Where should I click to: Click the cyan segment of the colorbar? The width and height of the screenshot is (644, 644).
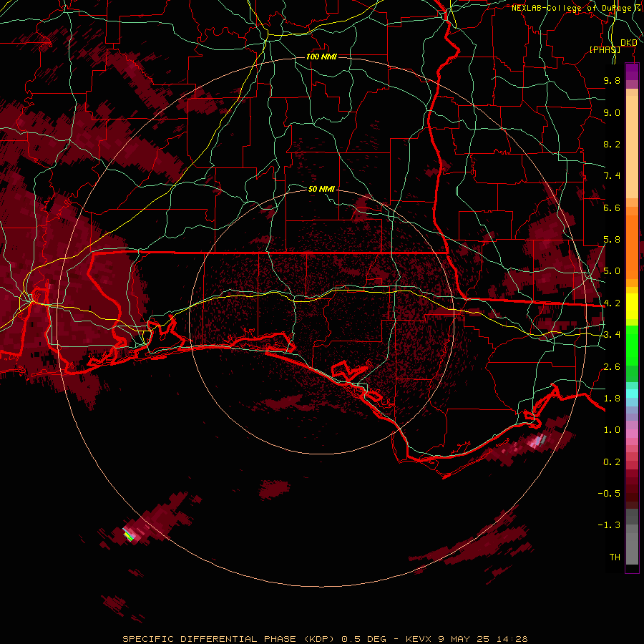(632, 394)
